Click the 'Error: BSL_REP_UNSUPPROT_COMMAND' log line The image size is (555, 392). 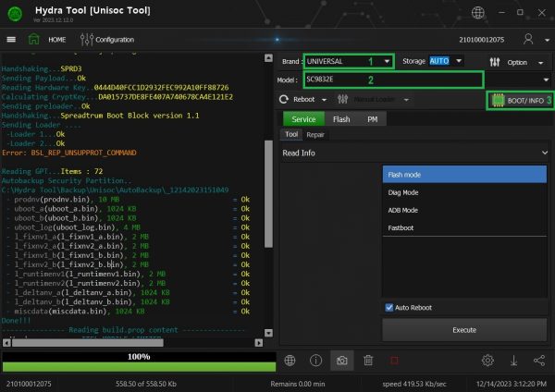click(x=69, y=153)
